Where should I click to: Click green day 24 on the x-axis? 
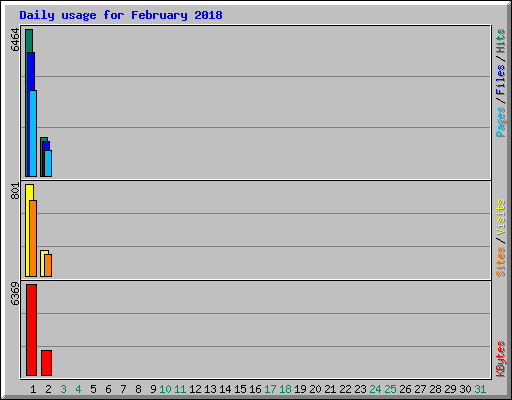(375, 389)
